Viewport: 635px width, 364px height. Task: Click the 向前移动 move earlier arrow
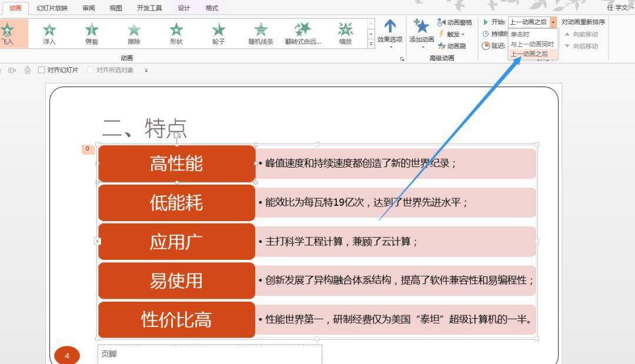pos(581,35)
